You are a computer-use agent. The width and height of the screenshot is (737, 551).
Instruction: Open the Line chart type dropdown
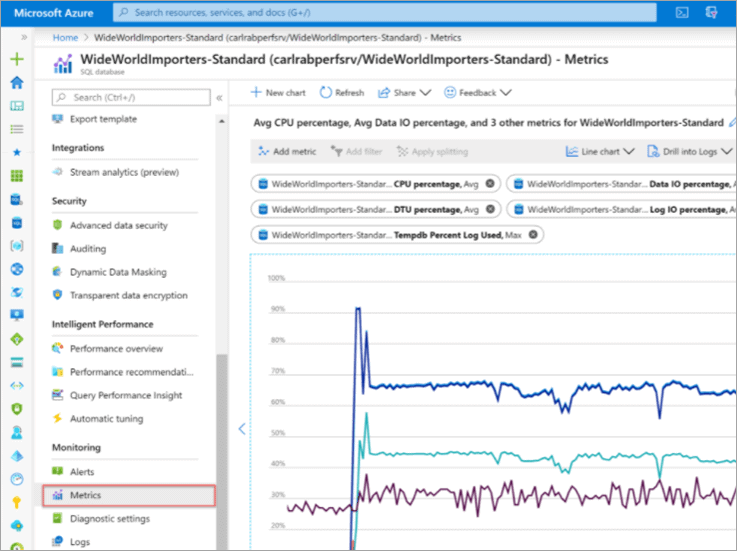[x=600, y=151]
